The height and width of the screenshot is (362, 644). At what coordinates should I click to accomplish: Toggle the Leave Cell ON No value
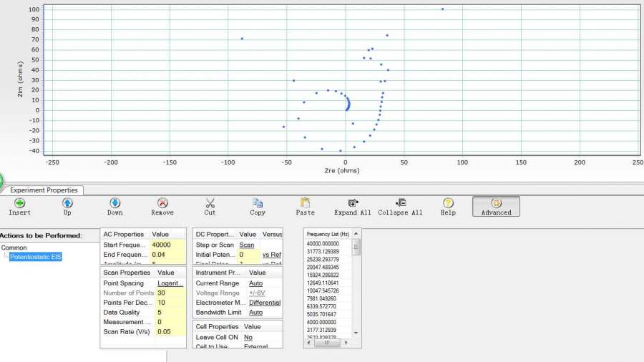pos(248,338)
